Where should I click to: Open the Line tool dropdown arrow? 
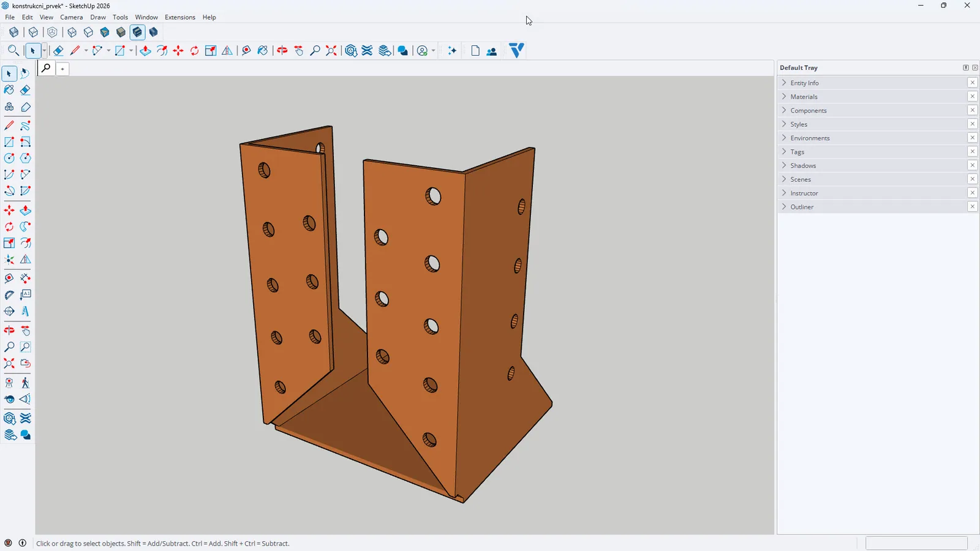86,51
